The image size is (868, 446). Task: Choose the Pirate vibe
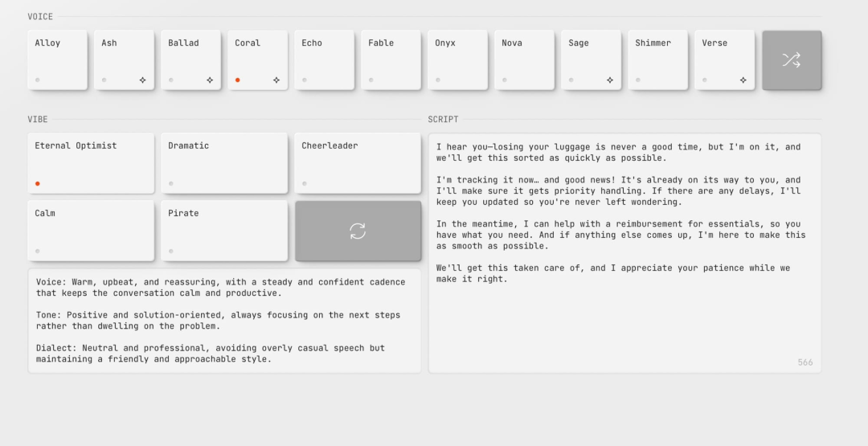[223, 231]
